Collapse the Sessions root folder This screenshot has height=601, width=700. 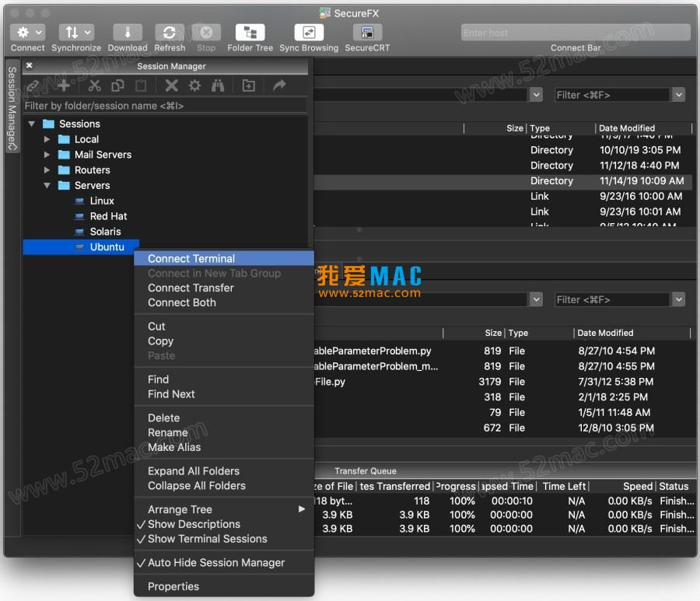click(x=32, y=124)
